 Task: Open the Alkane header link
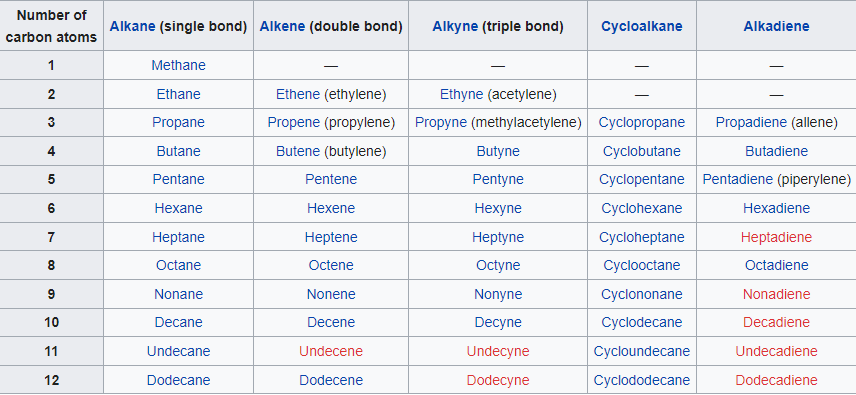133,26
